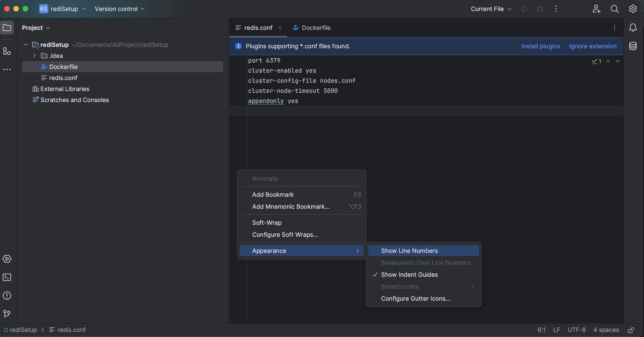
Task: Click the read-only lock icon
Action: pos(630,330)
